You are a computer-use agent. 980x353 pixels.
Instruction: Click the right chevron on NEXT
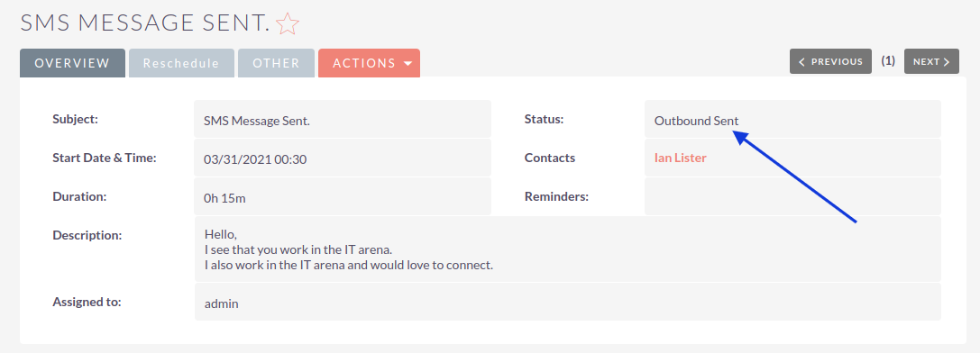(947, 62)
